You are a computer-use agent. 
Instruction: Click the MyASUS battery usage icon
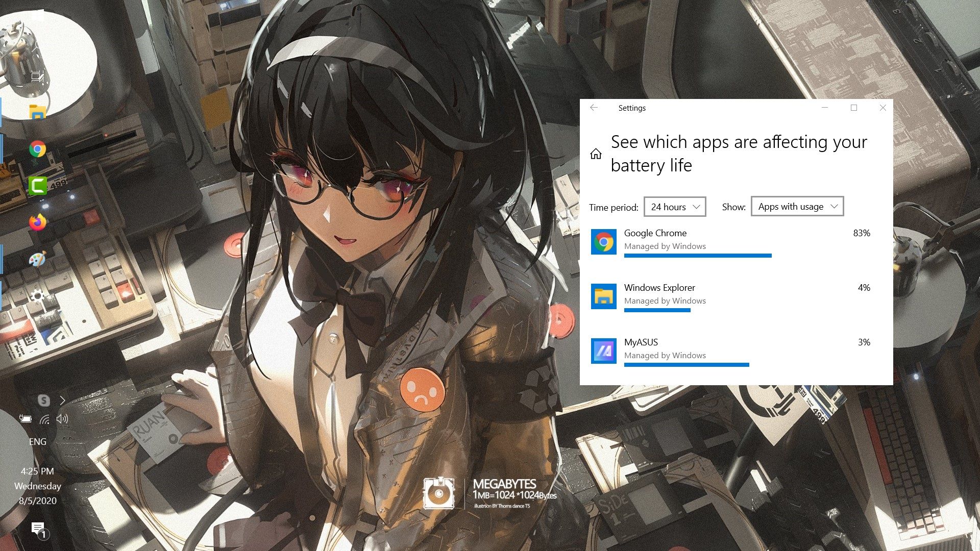[604, 349]
